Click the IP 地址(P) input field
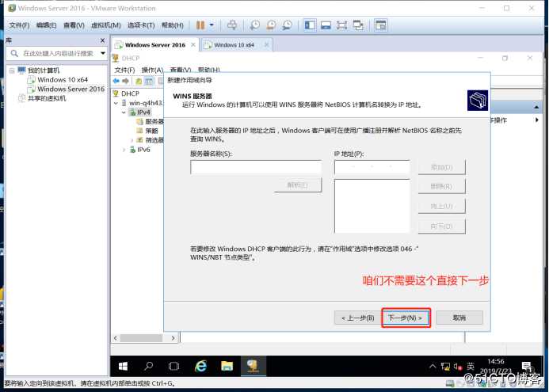549x392 pixels. click(372, 167)
